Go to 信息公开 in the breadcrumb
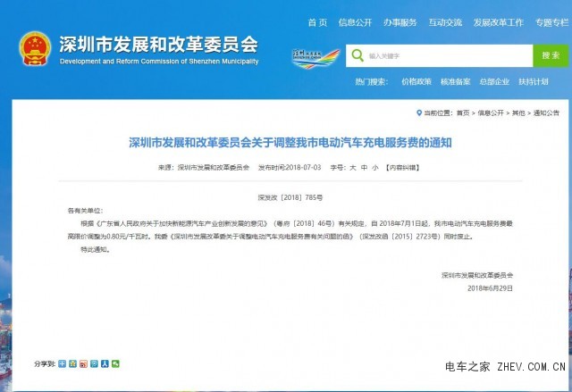The image size is (572, 392). tap(491, 113)
